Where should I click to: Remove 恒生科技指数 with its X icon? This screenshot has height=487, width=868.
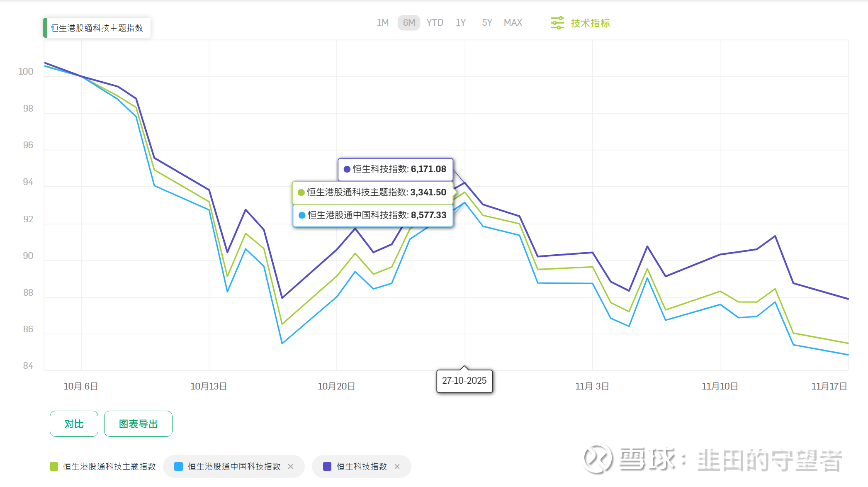coord(397,467)
